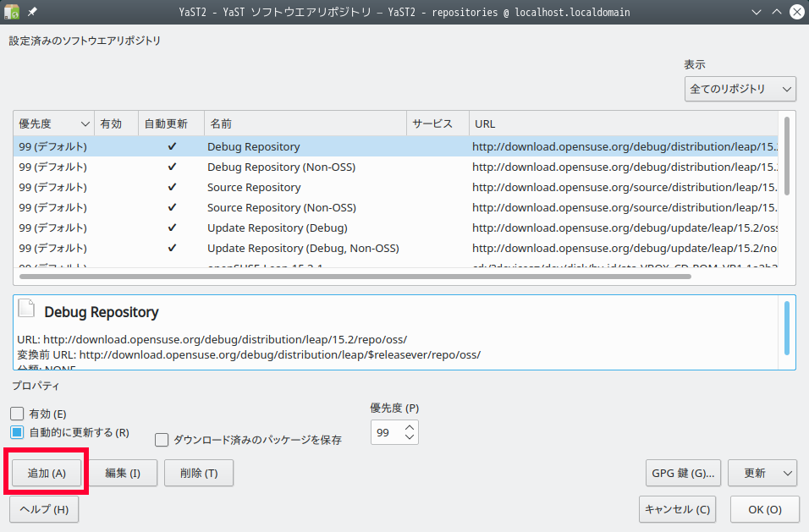Click the 削除 (T) button
Screen dimensions: 809x532
point(199,474)
